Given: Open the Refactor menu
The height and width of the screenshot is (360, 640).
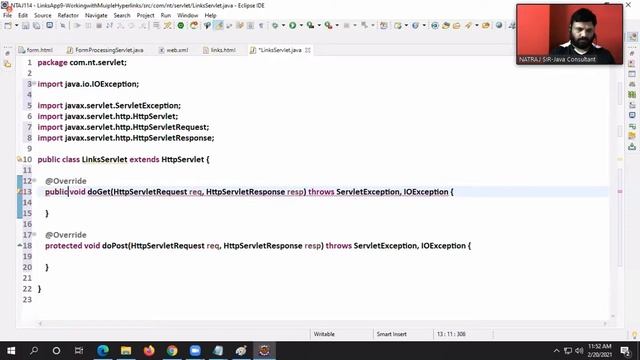Looking at the screenshot, I should 68,15.
